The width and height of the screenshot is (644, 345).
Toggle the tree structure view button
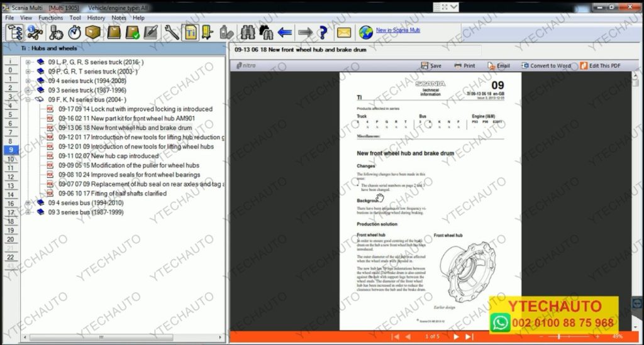point(14,32)
